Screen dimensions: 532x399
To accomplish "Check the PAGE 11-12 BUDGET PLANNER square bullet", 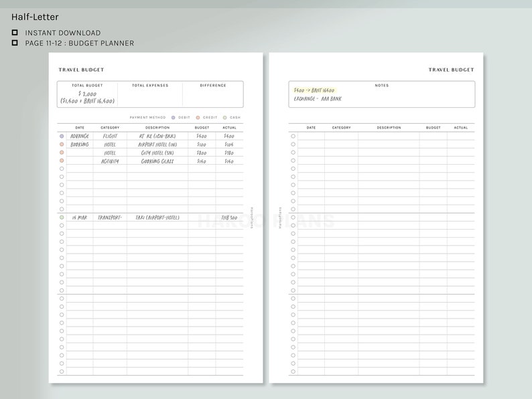I will [x=15, y=43].
